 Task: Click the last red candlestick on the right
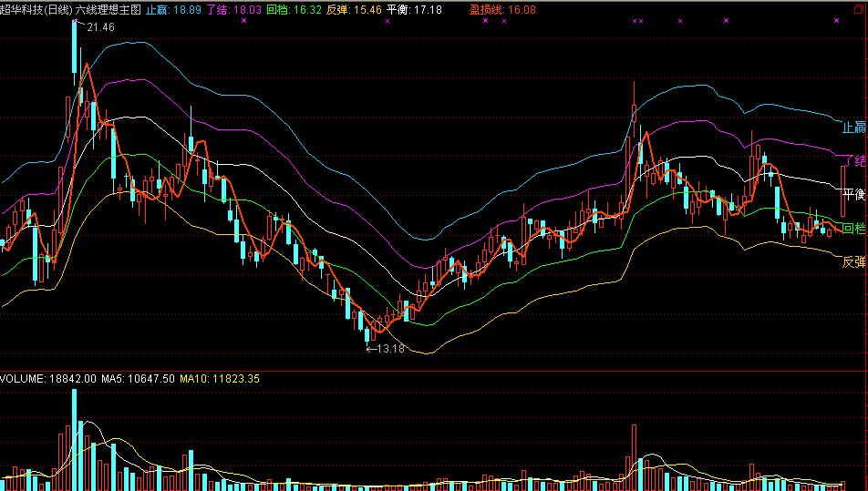pos(842,190)
